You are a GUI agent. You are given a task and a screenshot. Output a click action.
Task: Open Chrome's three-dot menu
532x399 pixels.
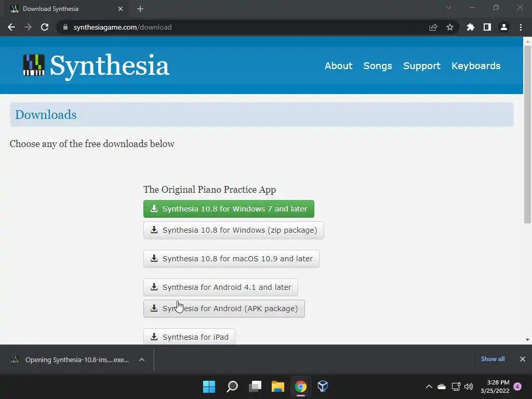pyautogui.click(x=521, y=27)
